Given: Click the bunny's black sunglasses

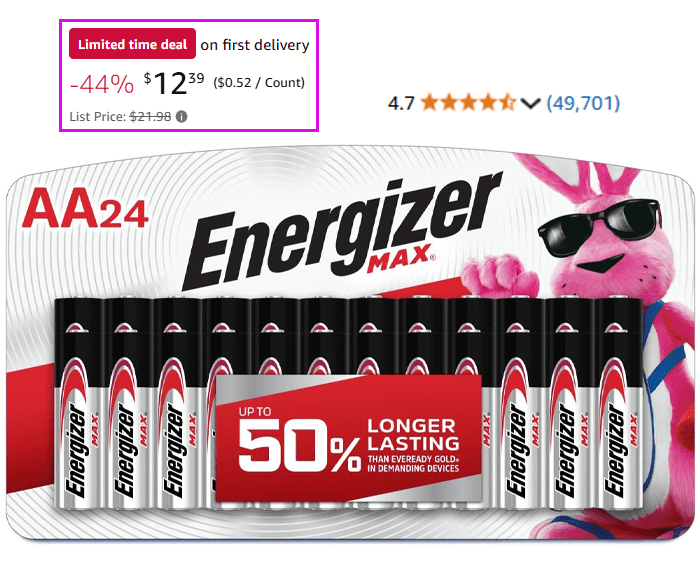Looking at the screenshot, I should [x=600, y=227].
